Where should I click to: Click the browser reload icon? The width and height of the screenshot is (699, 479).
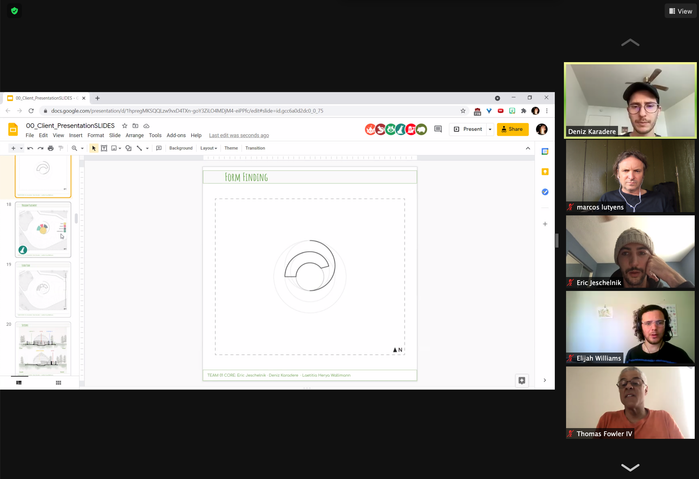coord(31,111)
